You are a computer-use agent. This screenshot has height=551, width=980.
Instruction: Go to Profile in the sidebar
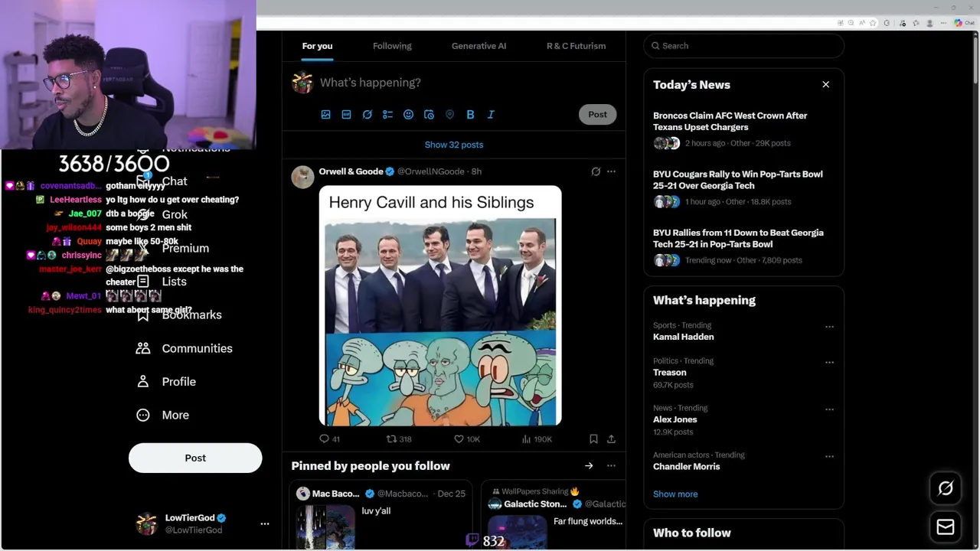(166, 382)
